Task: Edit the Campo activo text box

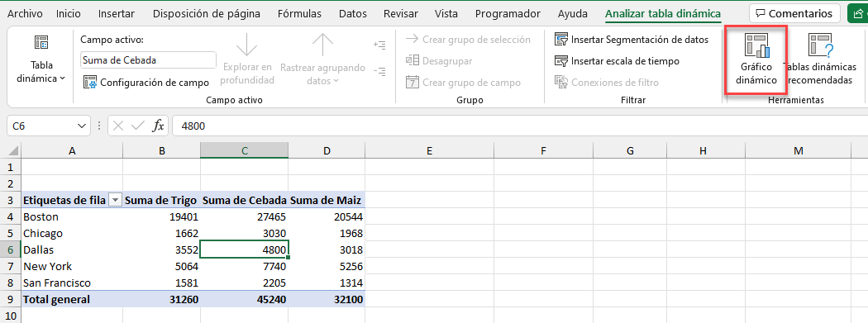Action: tap(148, 59)
